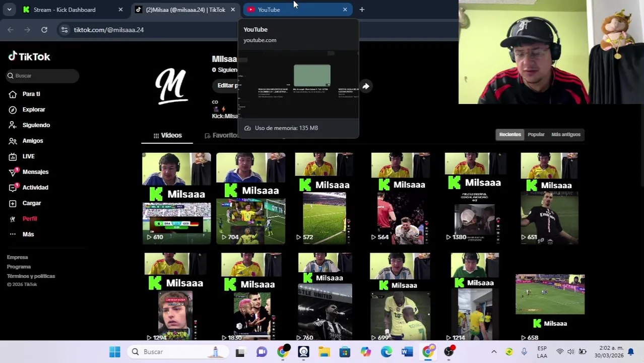Open Microsoft Edge from taskbar
The width and height of the screenshot is (644, 363).
387,352
